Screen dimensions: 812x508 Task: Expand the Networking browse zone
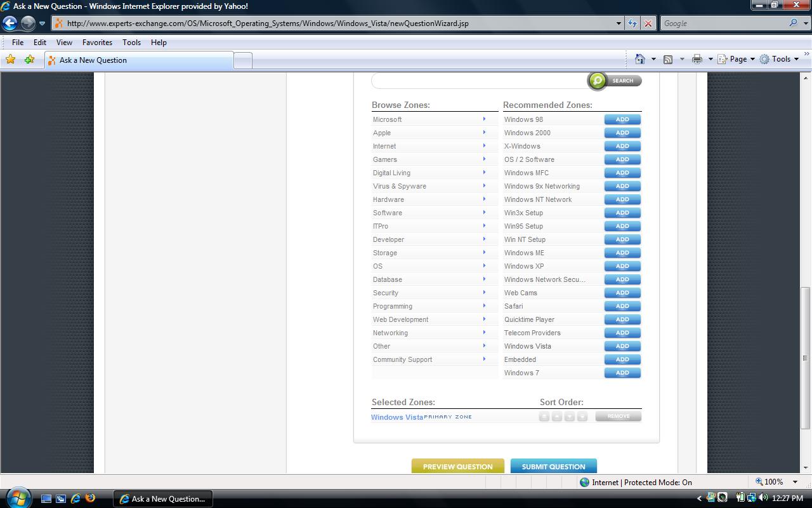click(484, 332)
